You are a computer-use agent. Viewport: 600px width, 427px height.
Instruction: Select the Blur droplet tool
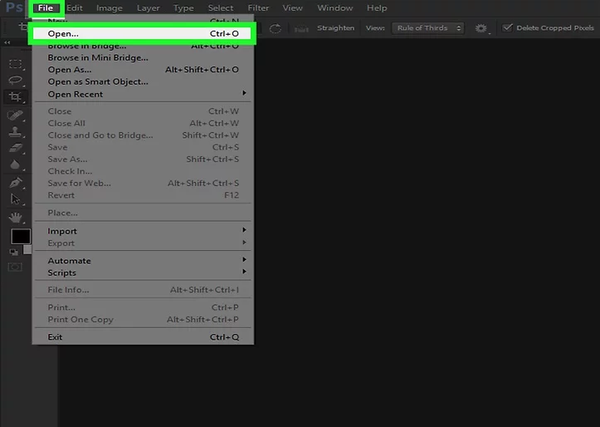tap(15, 165)
